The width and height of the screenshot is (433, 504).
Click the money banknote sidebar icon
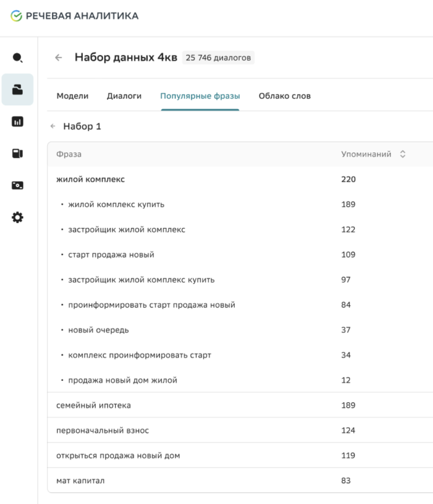[x=17, y=185]
